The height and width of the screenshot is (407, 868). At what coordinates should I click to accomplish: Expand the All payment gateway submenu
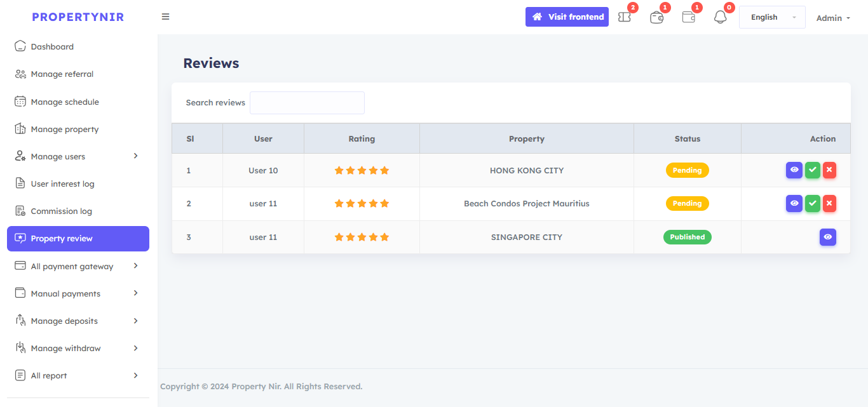78,266
